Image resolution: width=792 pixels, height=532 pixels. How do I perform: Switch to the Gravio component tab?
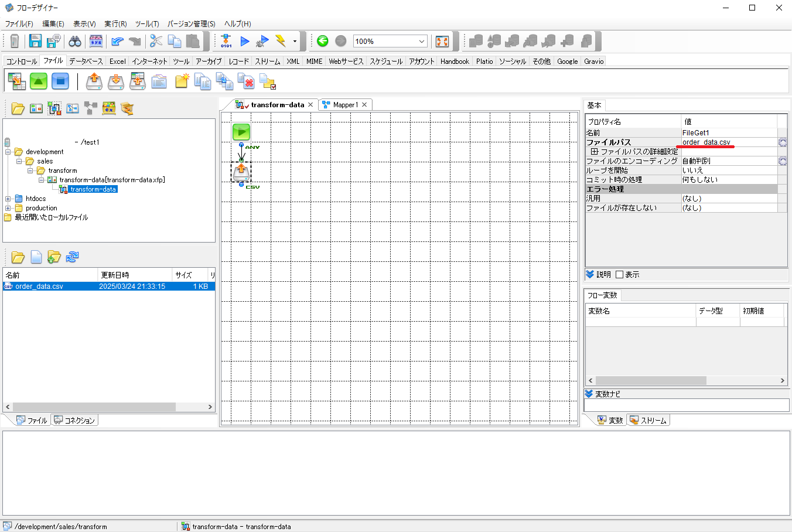pos(593,61)
